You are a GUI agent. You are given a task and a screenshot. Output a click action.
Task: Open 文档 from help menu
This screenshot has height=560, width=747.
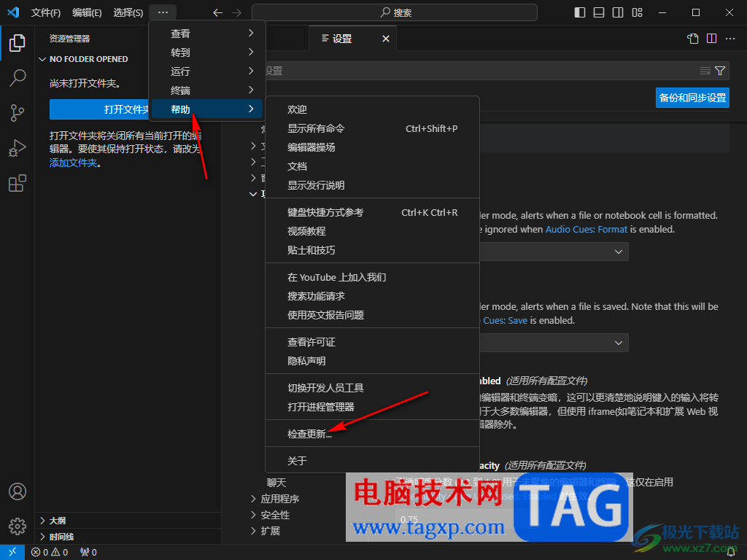[x=372, y=167]
